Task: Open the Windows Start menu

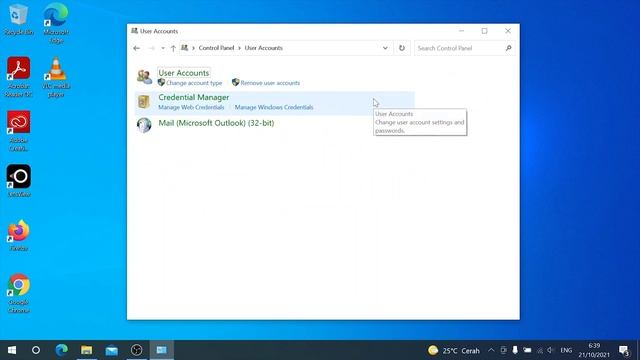Action: point(12,350)
